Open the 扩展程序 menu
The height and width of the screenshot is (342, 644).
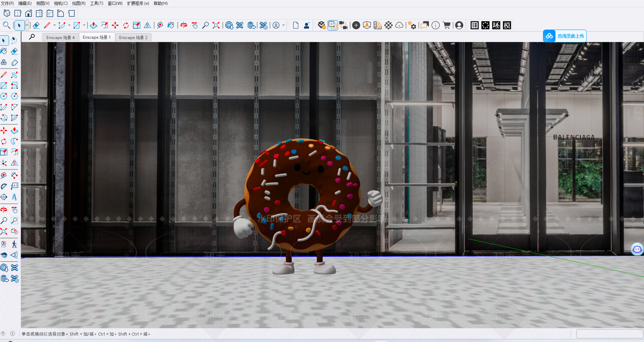[x=138, y=3]
